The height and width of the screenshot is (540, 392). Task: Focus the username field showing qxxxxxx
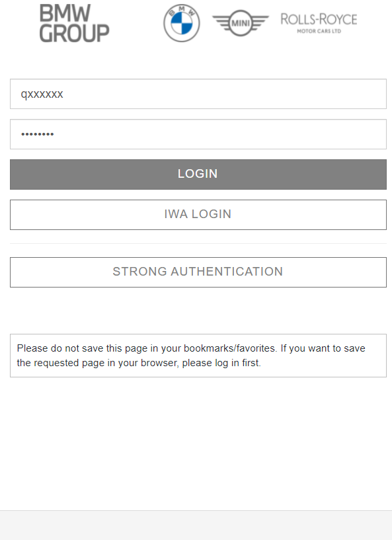(198, 94)
